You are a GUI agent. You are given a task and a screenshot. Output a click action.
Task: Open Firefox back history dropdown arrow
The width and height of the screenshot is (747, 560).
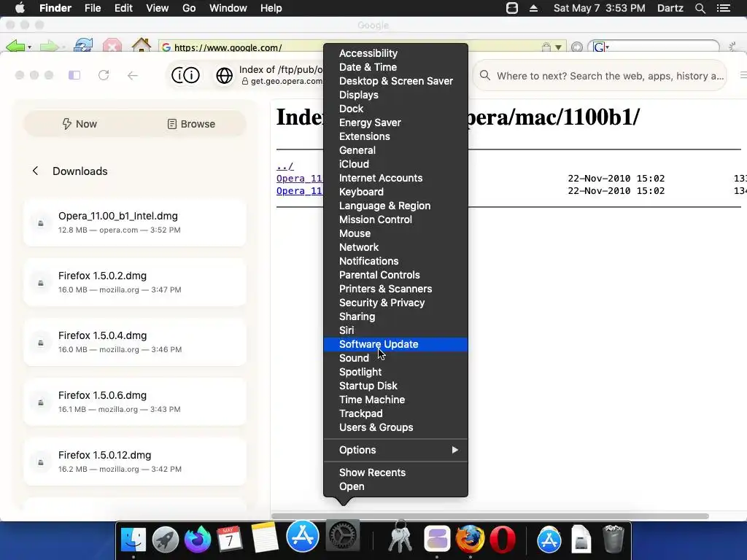pos(29,47)
